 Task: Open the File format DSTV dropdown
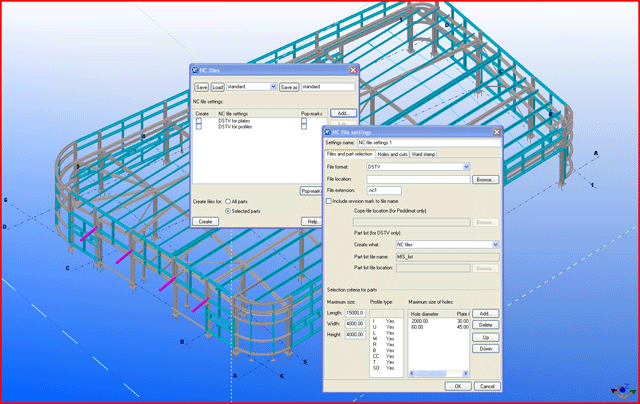466,166
